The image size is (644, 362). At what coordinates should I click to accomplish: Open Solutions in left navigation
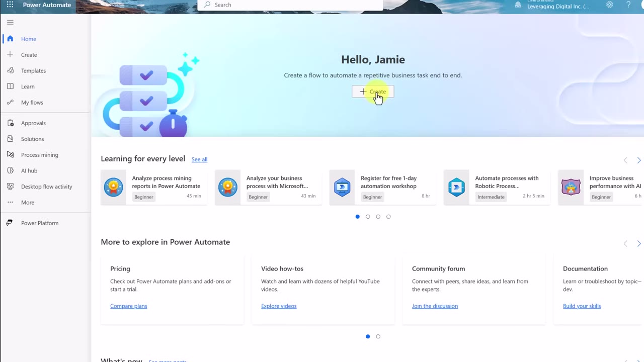tap(32, 139)
